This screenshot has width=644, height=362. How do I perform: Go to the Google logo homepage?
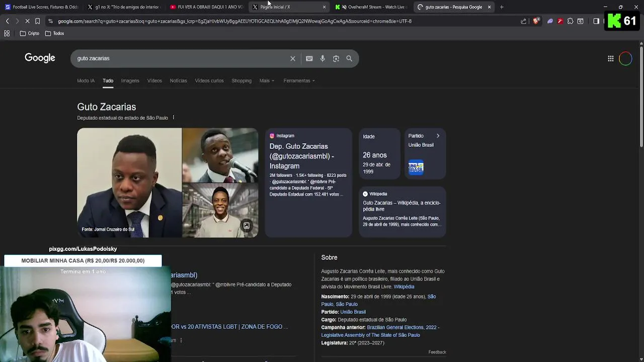coord(40,58)
